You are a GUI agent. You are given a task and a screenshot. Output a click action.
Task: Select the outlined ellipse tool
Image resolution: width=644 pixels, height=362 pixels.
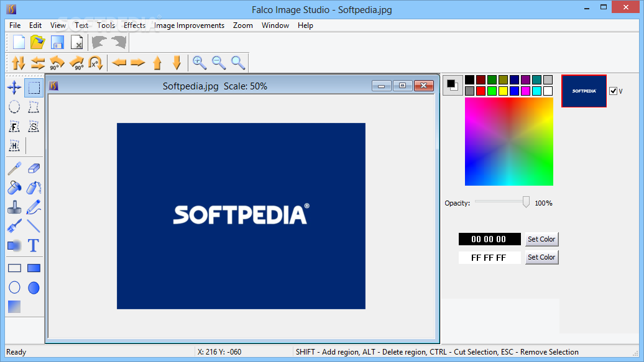14,287
